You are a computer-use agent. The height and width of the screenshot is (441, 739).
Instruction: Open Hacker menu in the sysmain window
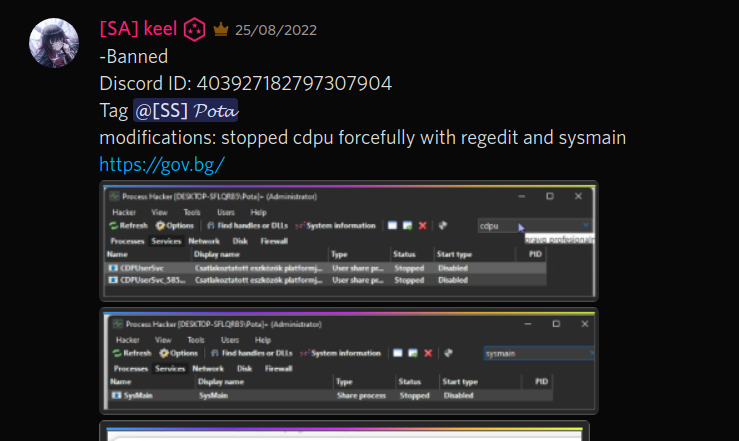click(x=128, y=340)
